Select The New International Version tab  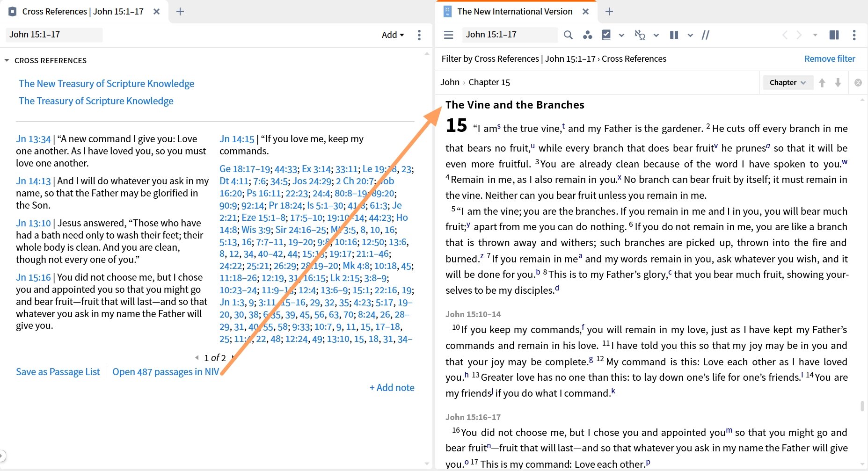515,11
